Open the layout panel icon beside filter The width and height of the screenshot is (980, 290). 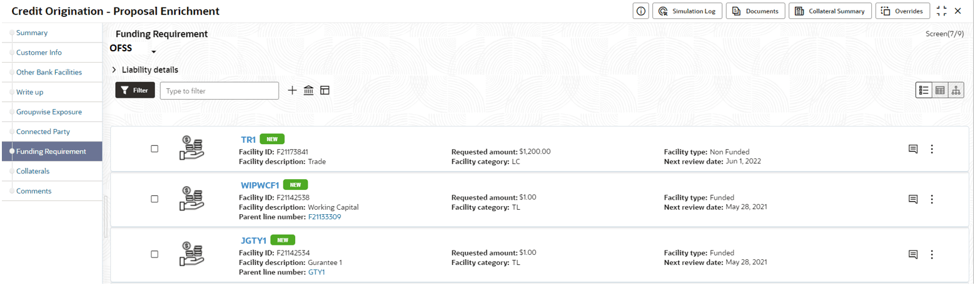[x=325, y=90]
